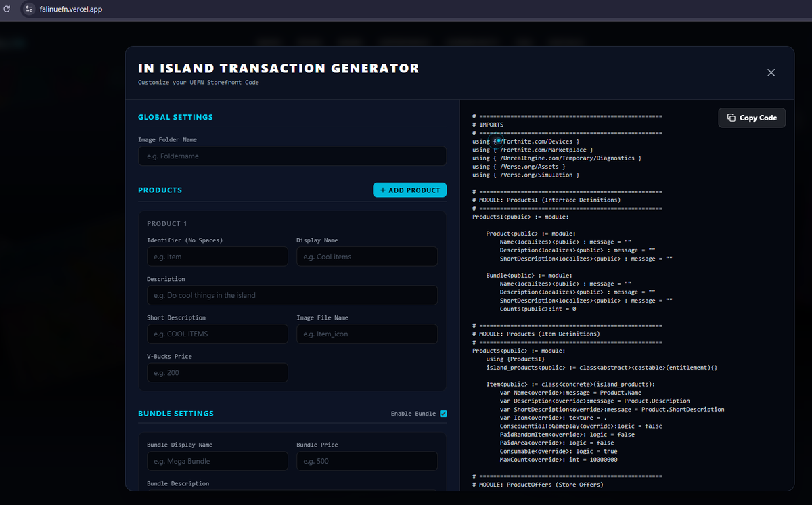Click the 'PRODUCT 1' card title
Viewport: 812px width, 505px height.
tap(166, 223)
